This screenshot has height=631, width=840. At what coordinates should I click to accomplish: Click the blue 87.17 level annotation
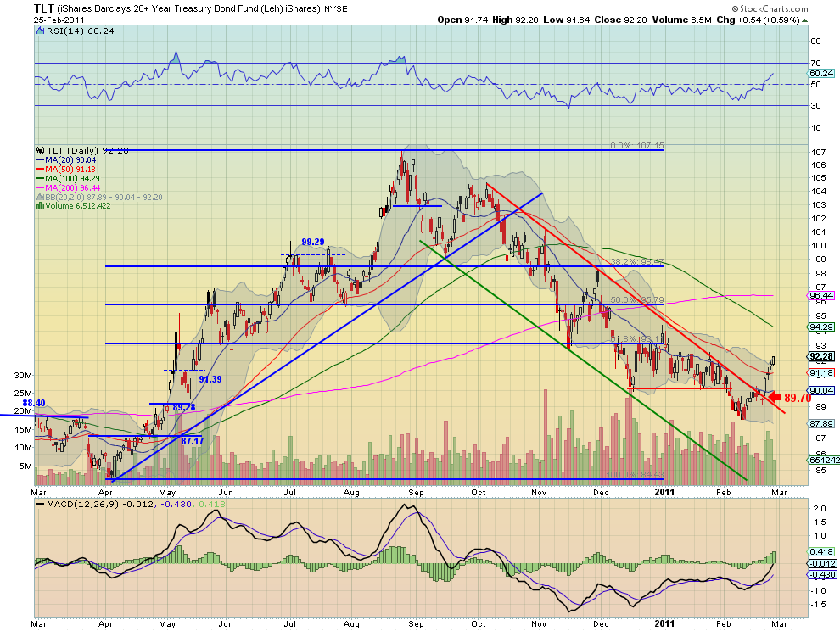[x=193, y=441]
